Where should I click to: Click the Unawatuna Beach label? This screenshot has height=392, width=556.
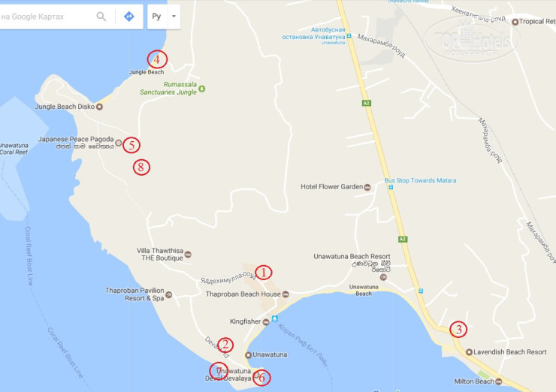pyautogui.click(x=364, y=291)
